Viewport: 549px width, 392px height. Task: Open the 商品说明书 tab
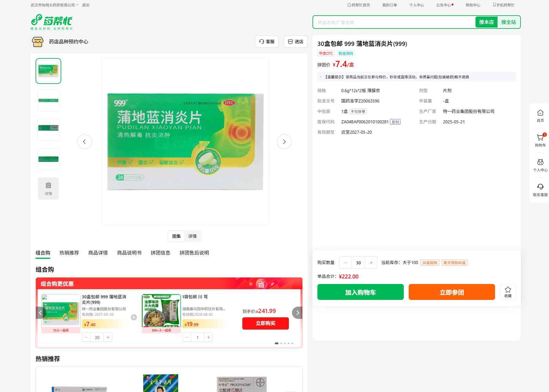click(x=129, y=253)
